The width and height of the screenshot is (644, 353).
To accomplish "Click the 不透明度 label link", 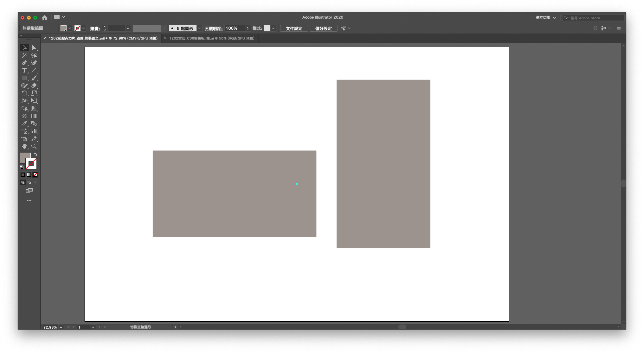I will [x=213, y=28].
